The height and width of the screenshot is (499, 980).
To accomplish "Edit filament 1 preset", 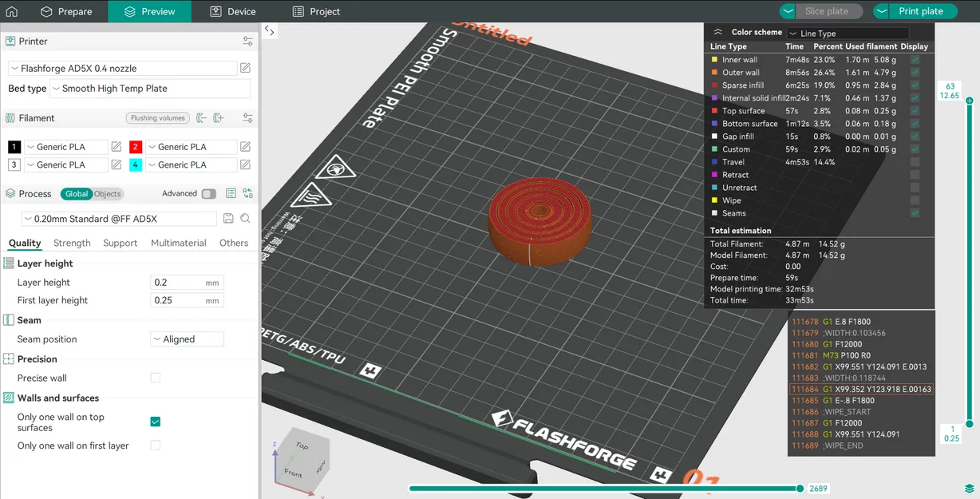I will [117, 147].
